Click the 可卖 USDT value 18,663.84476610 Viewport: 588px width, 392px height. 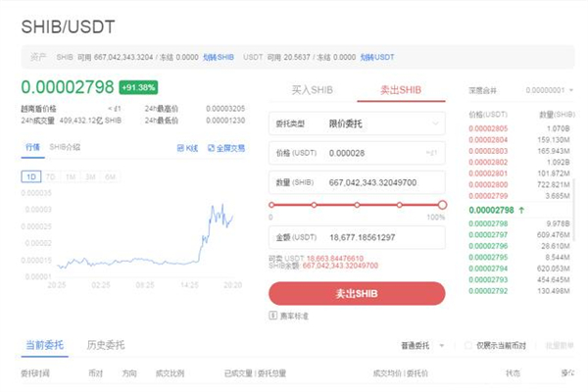335,259
